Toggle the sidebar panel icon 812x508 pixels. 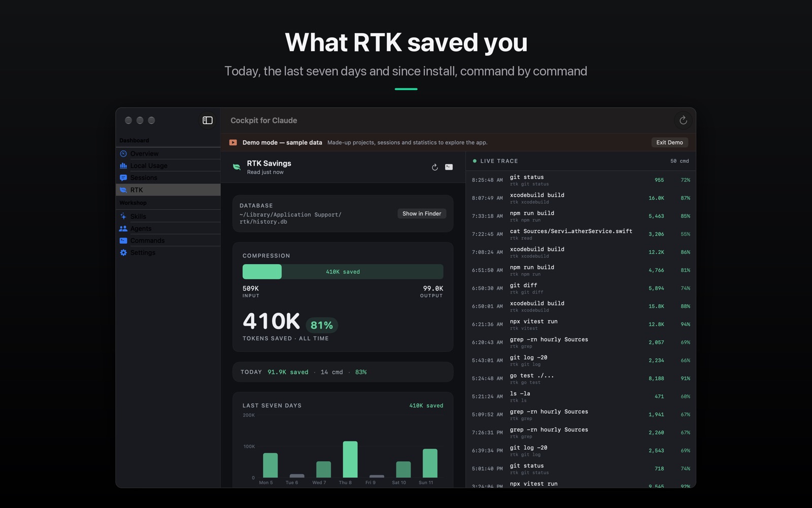pyautogui.click(x=208, y=120)
